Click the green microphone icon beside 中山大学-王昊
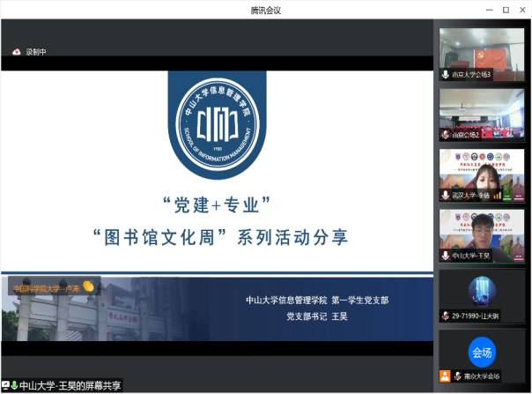 click(x=14, y=385)
